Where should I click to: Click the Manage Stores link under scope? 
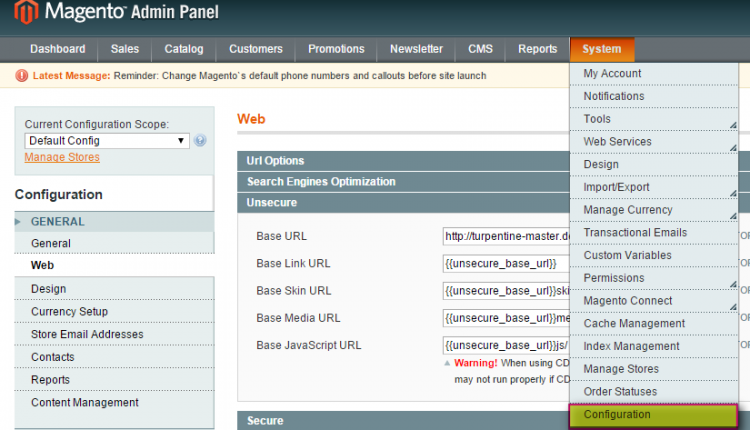click(62, 157)
